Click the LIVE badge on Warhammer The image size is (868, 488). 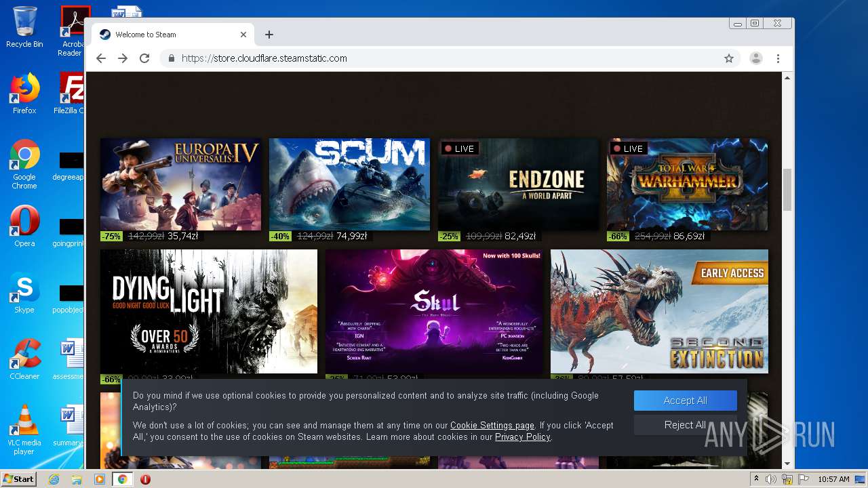click(629, 148)
